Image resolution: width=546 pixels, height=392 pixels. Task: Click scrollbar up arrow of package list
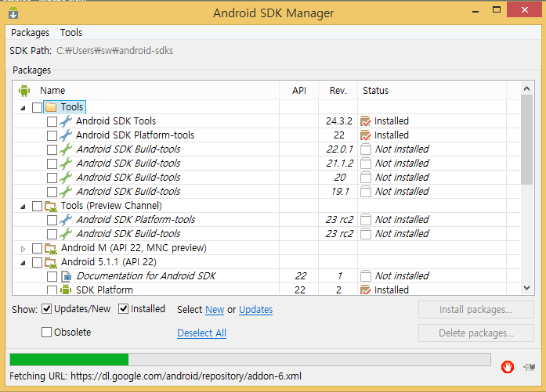pos(527,88)
